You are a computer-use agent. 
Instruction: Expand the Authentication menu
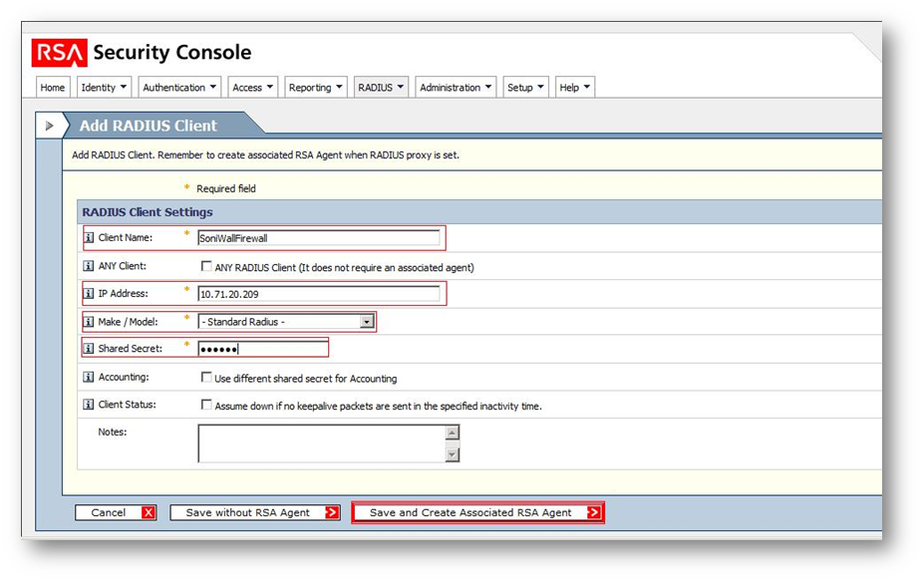pos(179,87)
